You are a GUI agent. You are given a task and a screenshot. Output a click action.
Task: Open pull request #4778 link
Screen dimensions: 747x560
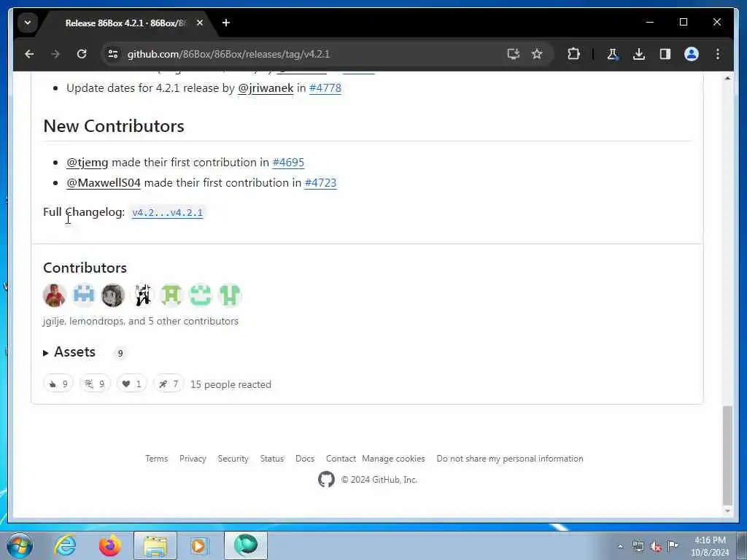tap(325, 88)
